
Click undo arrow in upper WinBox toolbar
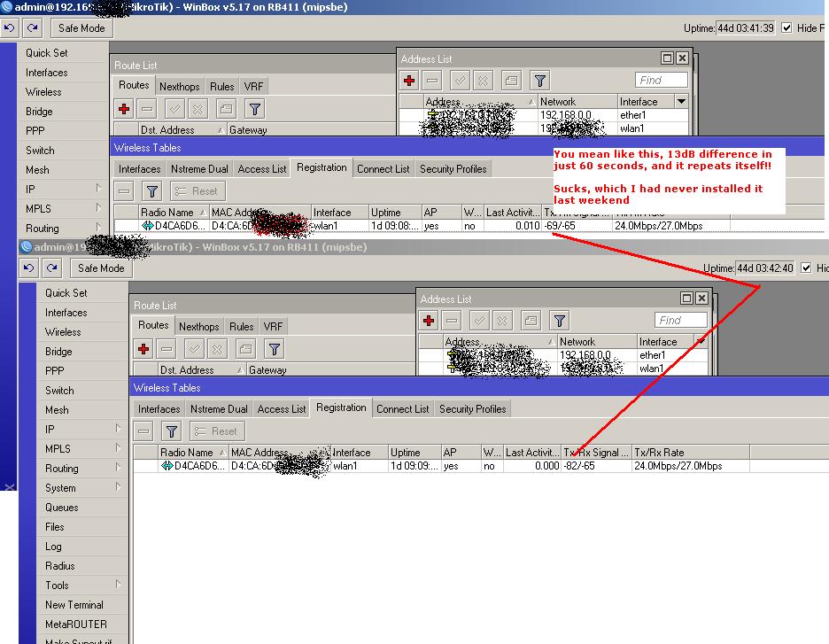pyautogui.click(x=9, y=28)
